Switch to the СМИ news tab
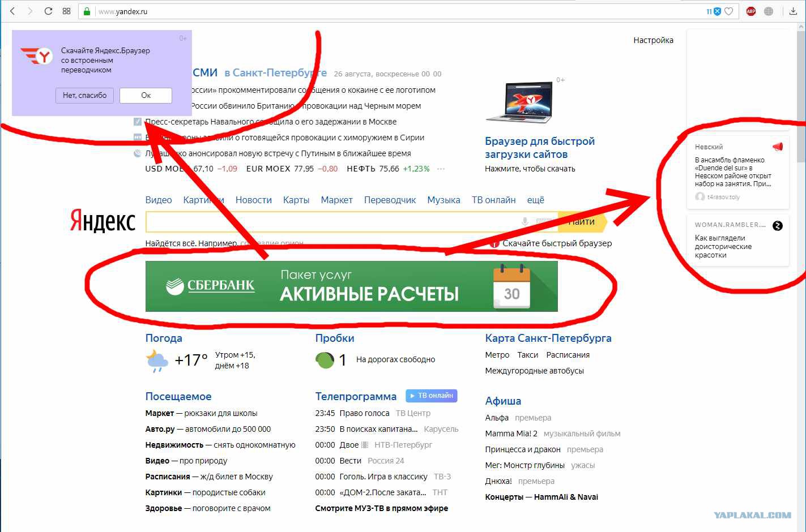Image resolution: width=806 pixels, height=532 pixels. pyautogui.click(x=204, y=72)
